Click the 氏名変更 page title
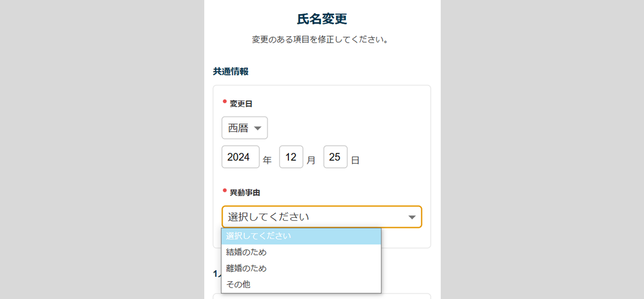Viewport: 644px width, 299px height. [322, 19]
